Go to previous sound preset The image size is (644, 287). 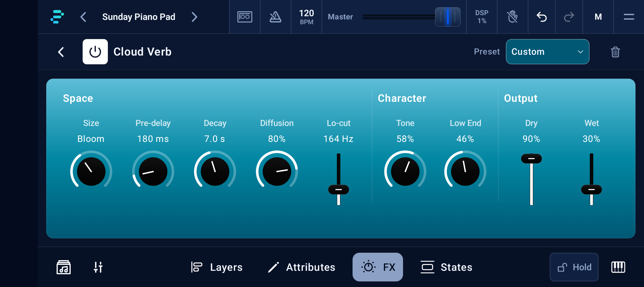click(83, 17)
